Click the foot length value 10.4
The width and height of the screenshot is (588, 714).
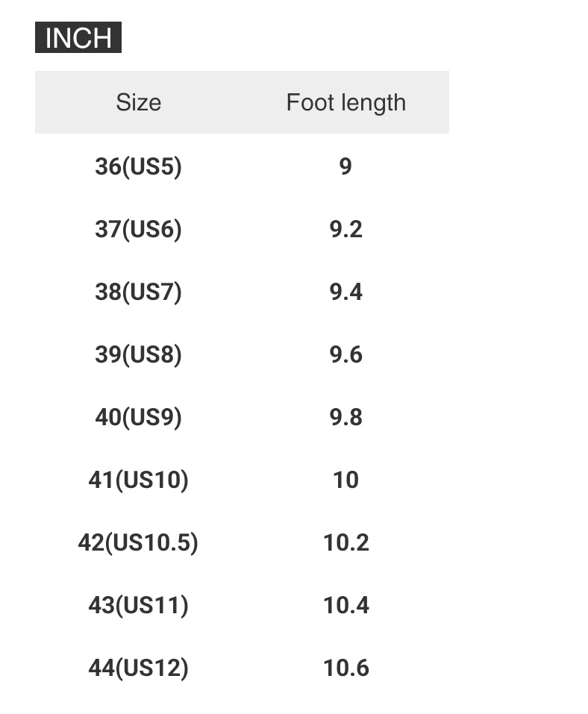[345, 605]
